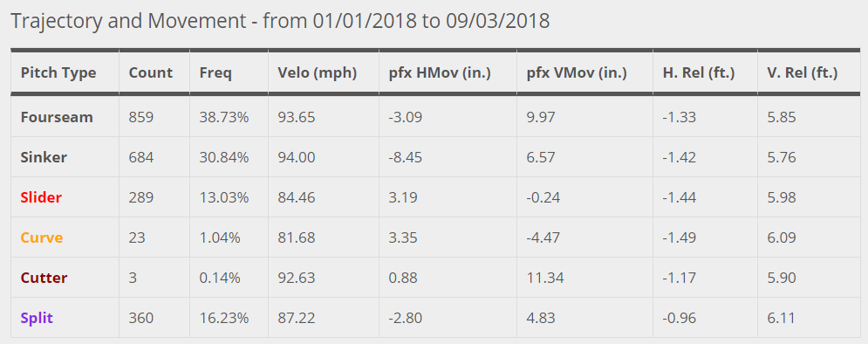
Task: Click the Fourseam count value 859
Action: (141, 117)
